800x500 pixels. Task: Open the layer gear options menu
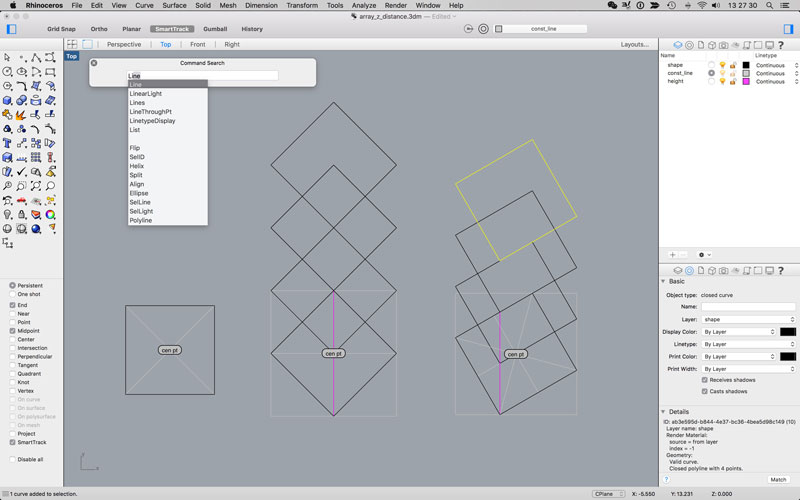click(704, 255)
